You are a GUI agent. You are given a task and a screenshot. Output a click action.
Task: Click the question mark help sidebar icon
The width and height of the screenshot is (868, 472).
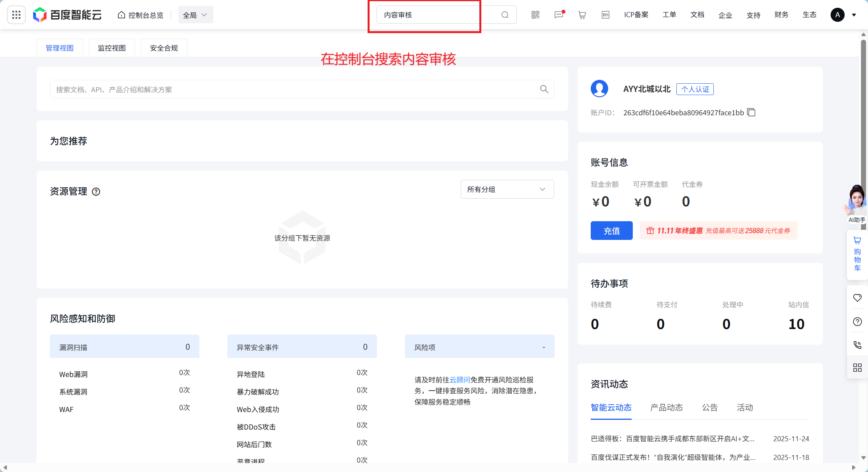(857, 322)
